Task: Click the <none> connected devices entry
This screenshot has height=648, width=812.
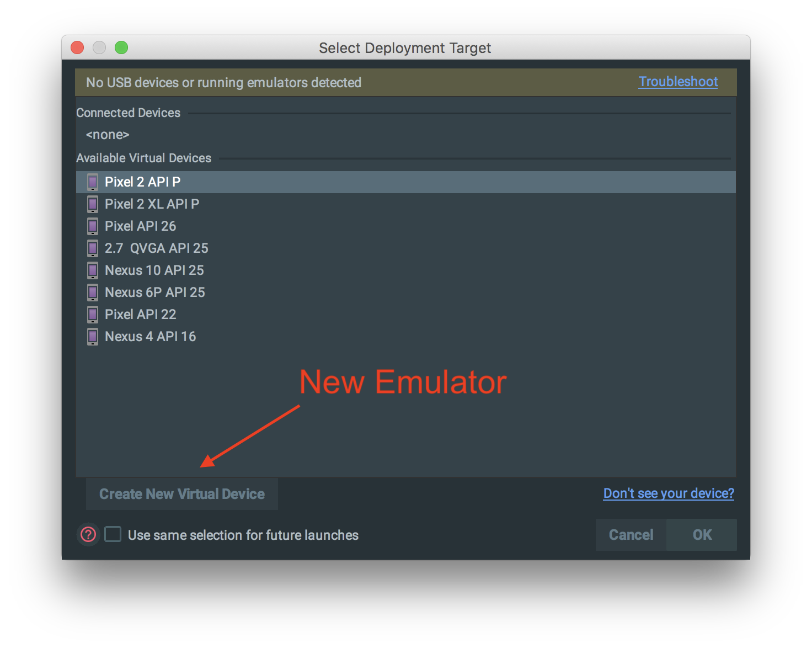Action: [x=108, y=135]
